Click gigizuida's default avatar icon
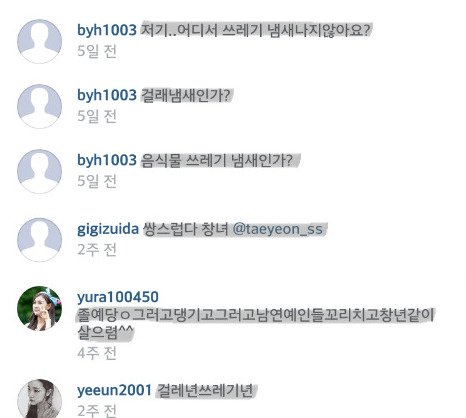The height and width of the screenshot is (418, 466). coord(39,240)
